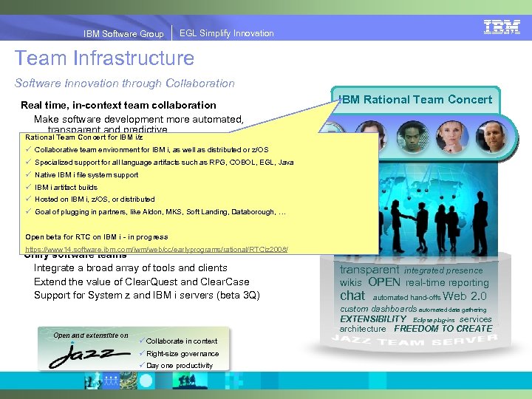Click 'Collaborate in context' in Jazz box
532x399 pixels.
(x=181, y=341)
